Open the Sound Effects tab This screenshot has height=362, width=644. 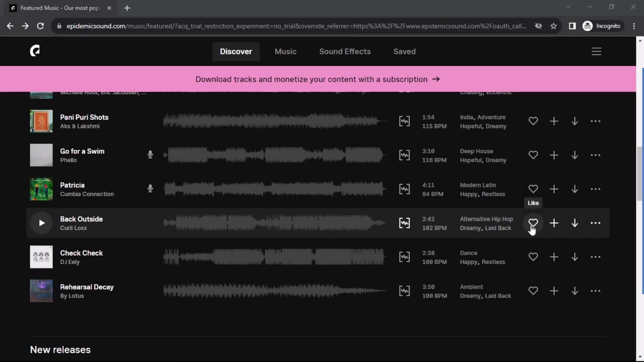click(345, 51)
